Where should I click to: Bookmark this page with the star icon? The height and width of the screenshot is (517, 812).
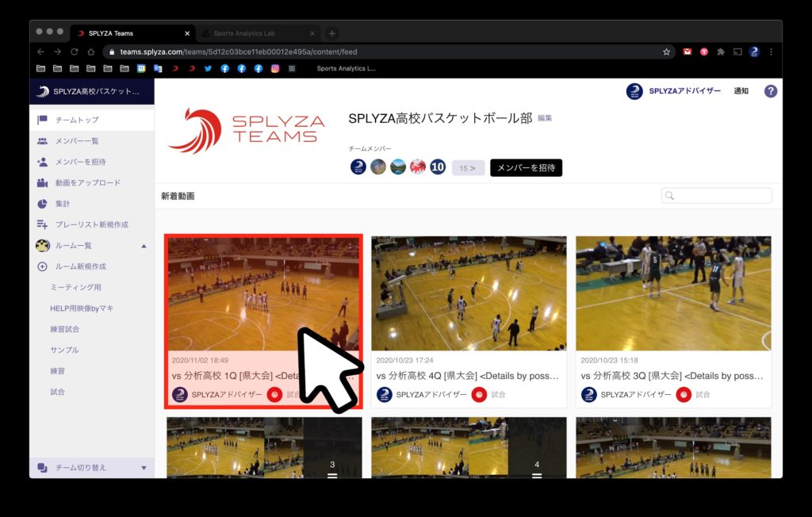(x=666, y=52)
